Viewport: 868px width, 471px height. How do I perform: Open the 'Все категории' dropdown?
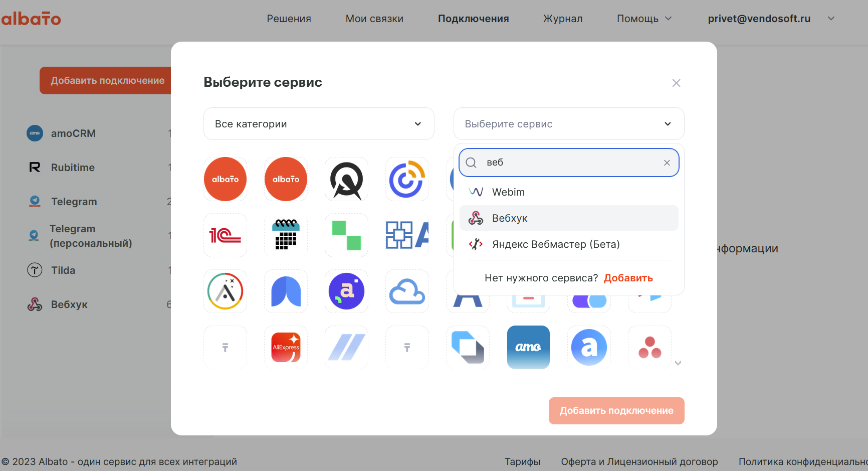tap(319, 124)
